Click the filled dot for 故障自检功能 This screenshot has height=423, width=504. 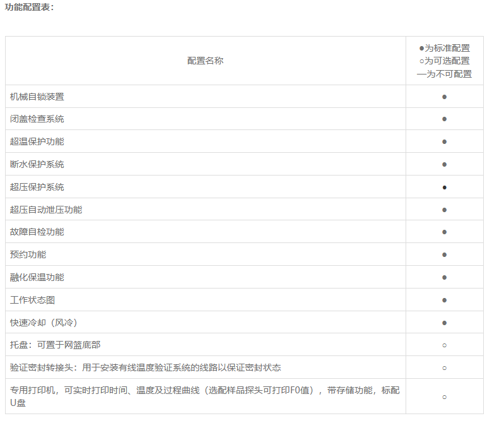pos(444,232)
